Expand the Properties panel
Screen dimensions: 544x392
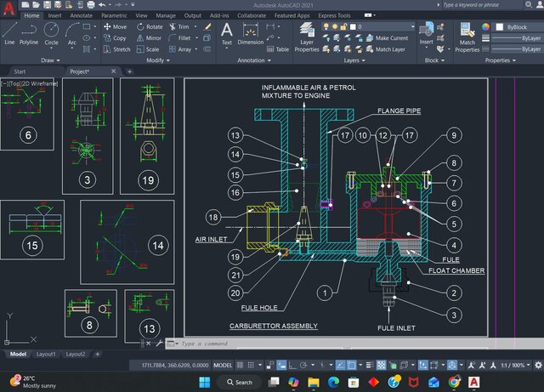click(501, 60)
